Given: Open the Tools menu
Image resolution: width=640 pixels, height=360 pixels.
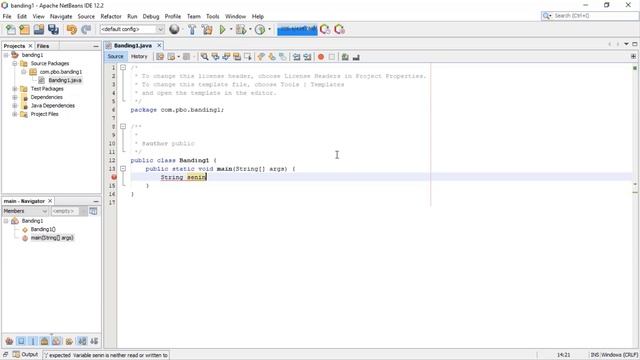Looking at the screenshot, I should (x=213, y=16).
